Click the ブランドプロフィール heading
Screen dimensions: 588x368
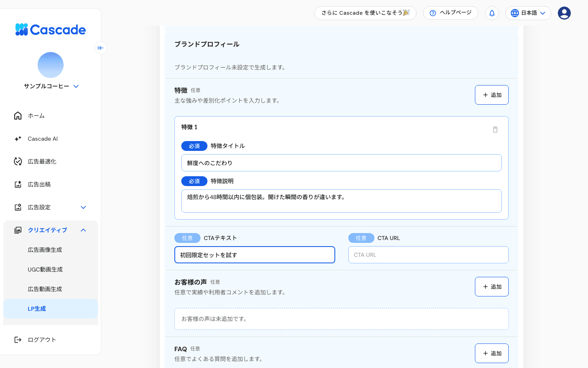click(207, 44)
